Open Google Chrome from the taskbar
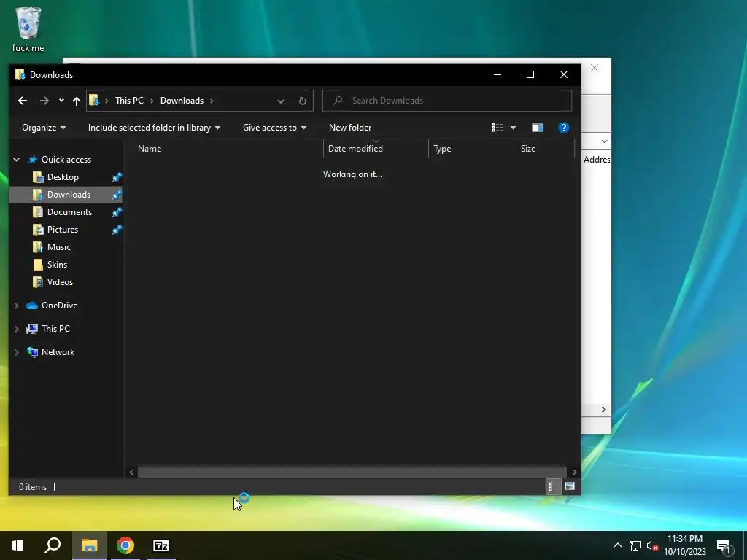This screenshot has width=747, height=560. (x=125, y=545)
